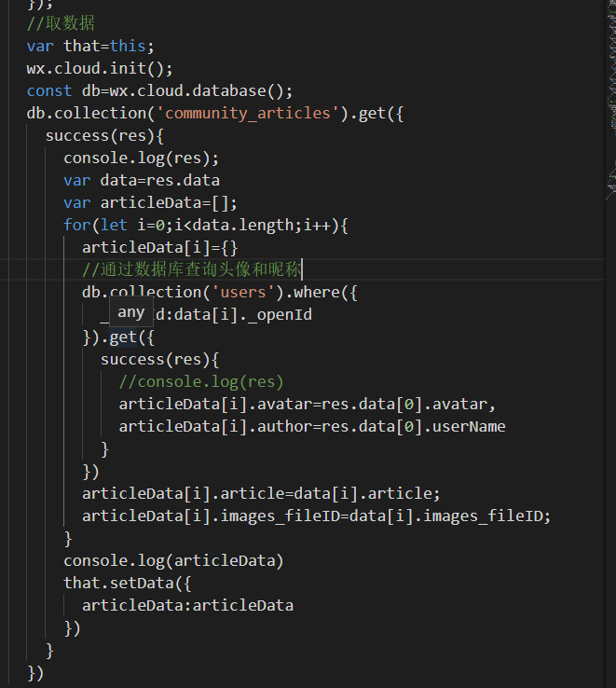Click the 'community_articles' string literal
616x688 pixels.
pos(247,113)
